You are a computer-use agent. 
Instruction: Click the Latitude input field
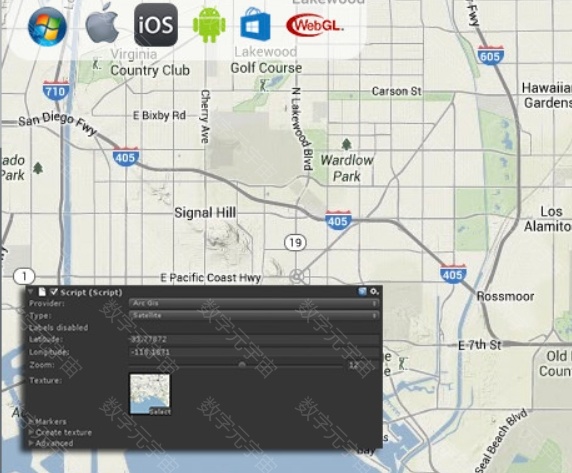254,340
